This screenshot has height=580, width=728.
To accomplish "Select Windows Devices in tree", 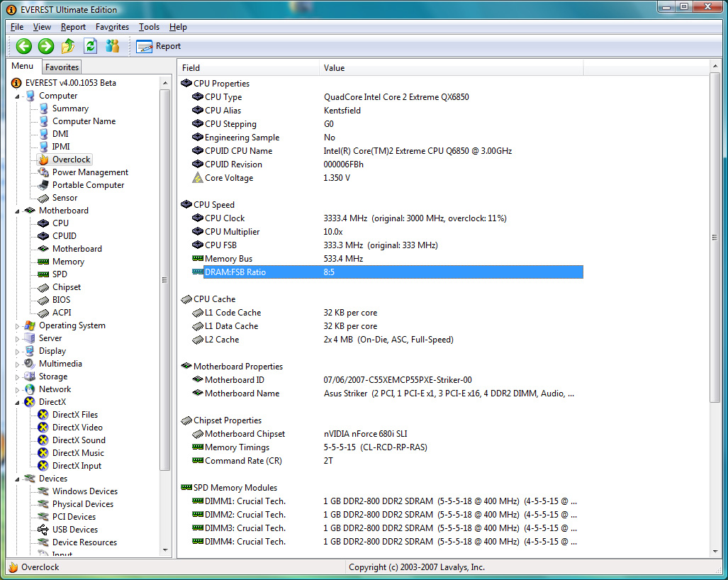I will pos(85,491).
